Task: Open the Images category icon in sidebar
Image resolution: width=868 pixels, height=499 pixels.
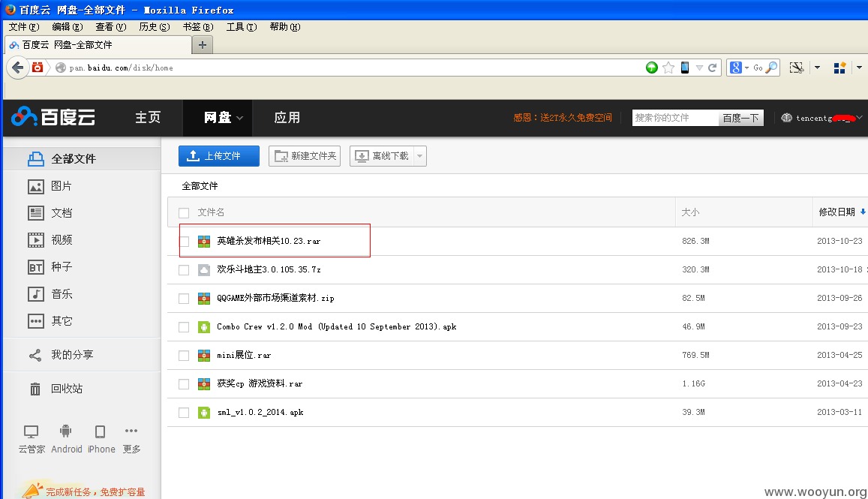Action: (x=36, y=187)
